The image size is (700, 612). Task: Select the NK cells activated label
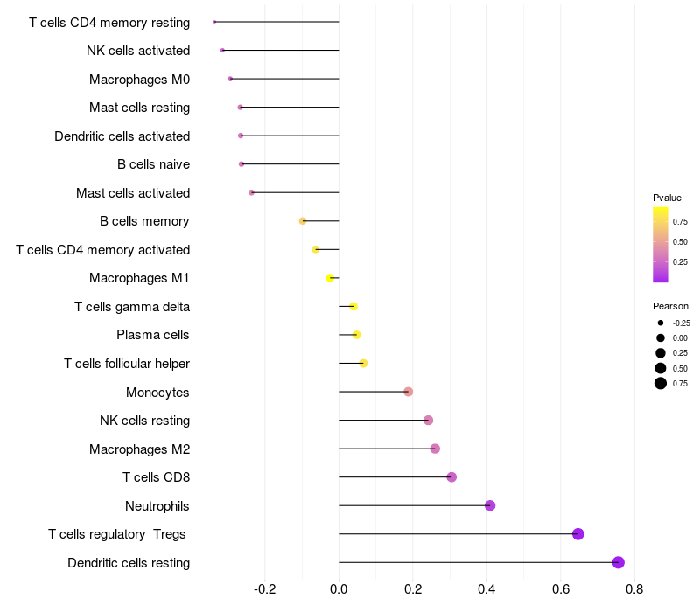tap(138, 51)
